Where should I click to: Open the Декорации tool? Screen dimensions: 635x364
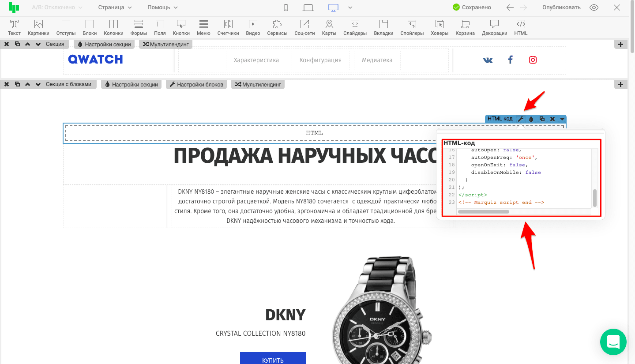(494, 27)
